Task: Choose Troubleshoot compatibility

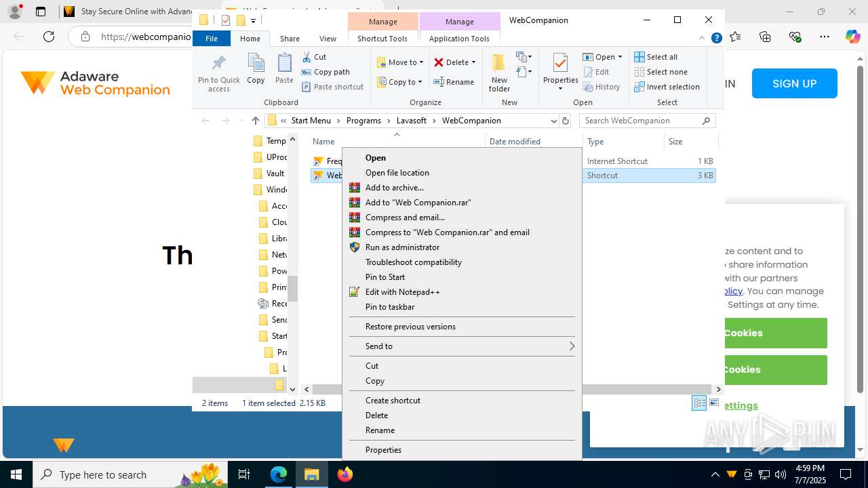Action: coord(462,262)
